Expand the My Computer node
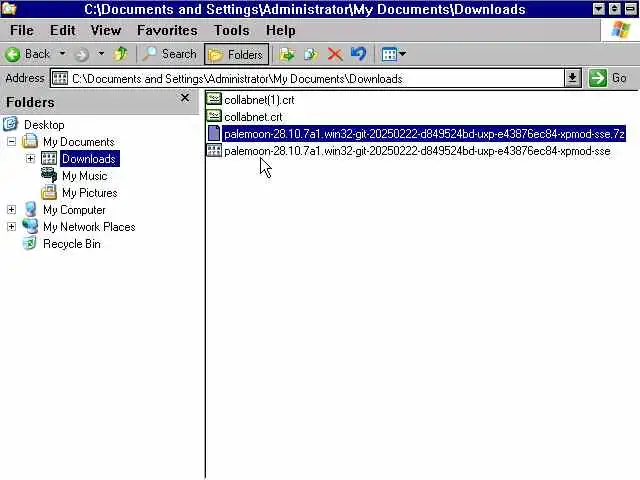The width and height of the screenshot is (640, 480). [11, 210]
